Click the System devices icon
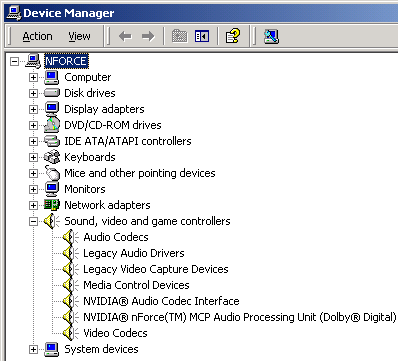The width and height of the screenshot is (398, 361). pyautogui.click(x=52, y=349)
